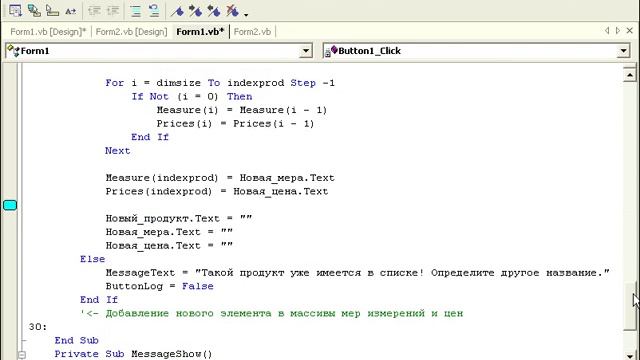Jump to the previous bookmark icon
This screenshot has width=640, height=360.
click(x=214, y=11)
